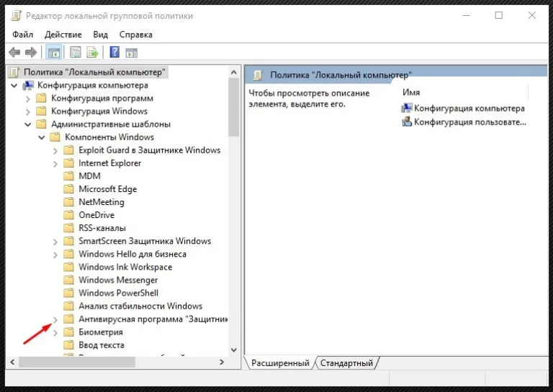Click the folder icon beside MDM
The height and width of the screenshot is (392, 553).
(69, 176)
